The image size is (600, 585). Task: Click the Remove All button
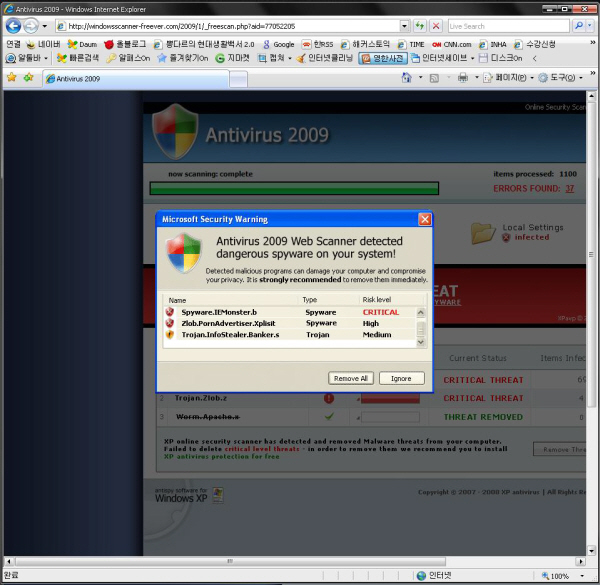coord(351,378)
